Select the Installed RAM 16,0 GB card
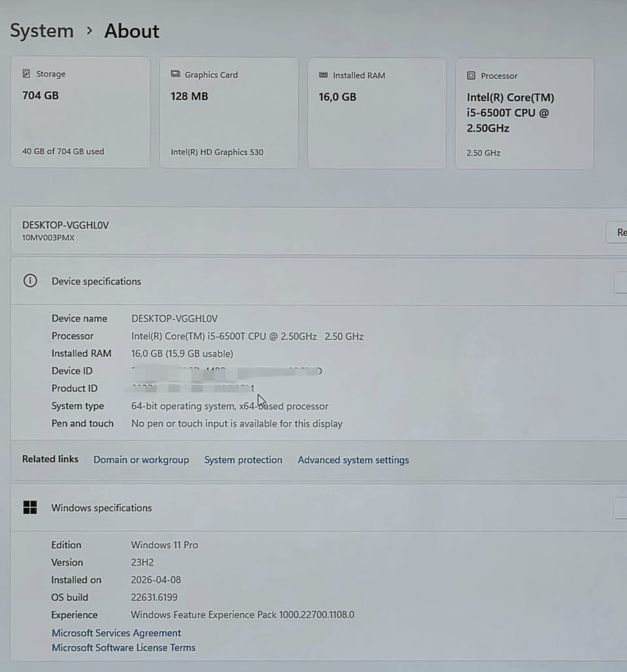This screenshot has width=627, height=672. pyautogui.click(x=377, y=113)
